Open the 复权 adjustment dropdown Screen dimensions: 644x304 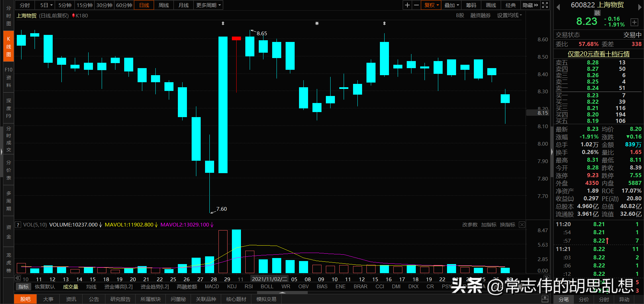tap(431, 5)
